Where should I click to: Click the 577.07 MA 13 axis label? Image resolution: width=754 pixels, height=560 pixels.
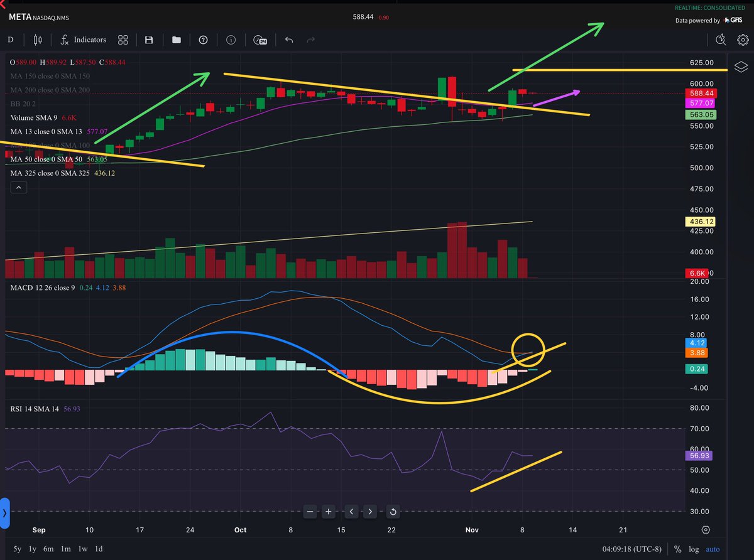[700, 103]
